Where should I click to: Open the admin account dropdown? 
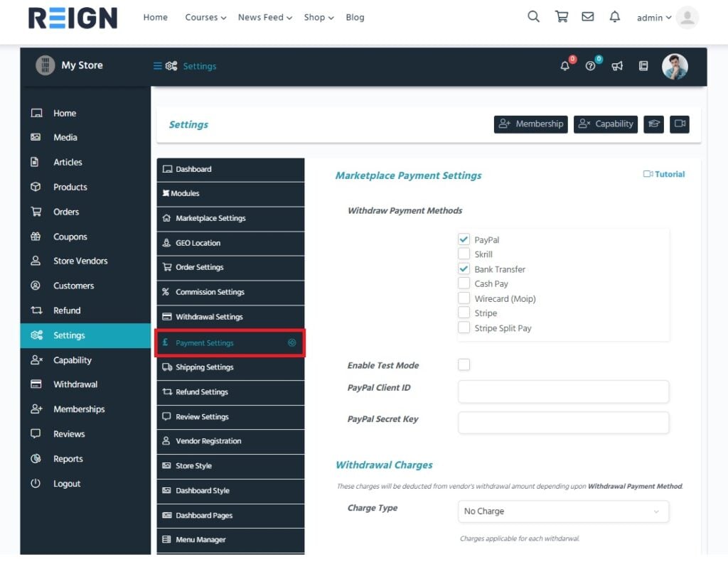coord(653,17)
